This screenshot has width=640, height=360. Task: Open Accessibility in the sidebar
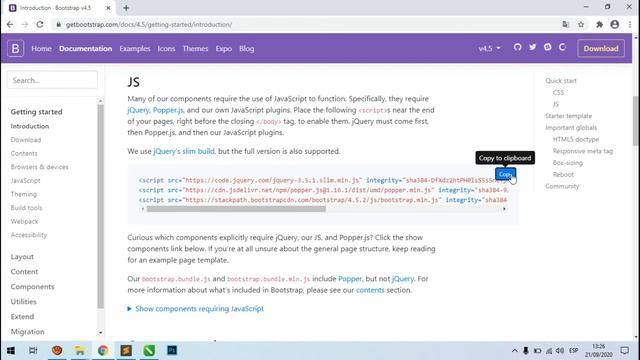29,235
